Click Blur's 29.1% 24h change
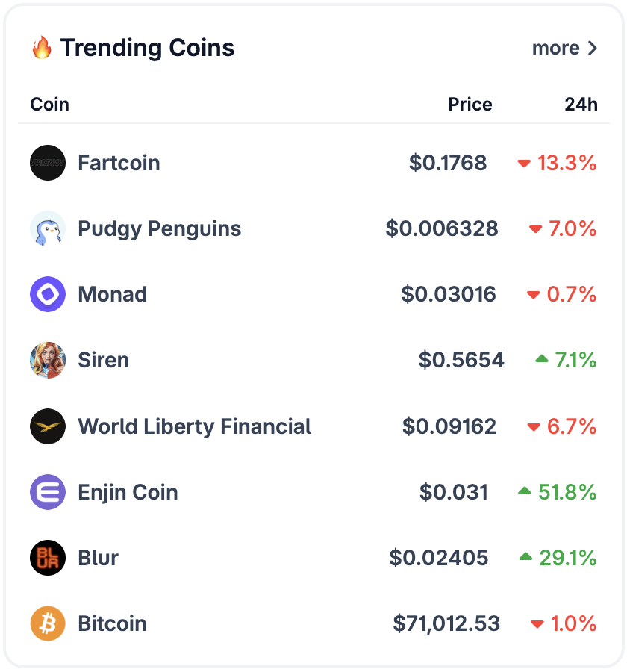Image resolution: width=627 pixels, height=672 pixels. pyautogui.click(x=567, y=558)
